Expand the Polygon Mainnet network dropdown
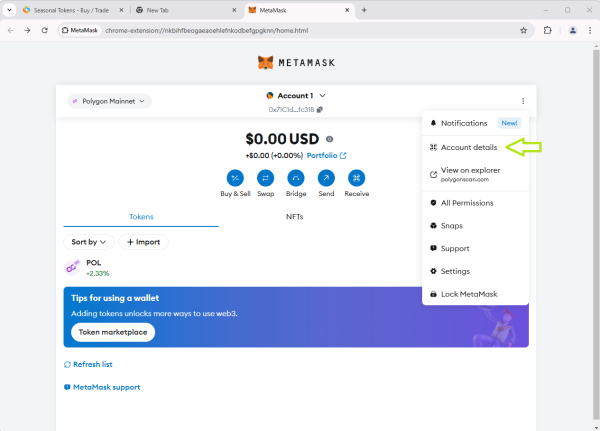The width and height of the screenshot is (600, 431). tap(109, 101)
